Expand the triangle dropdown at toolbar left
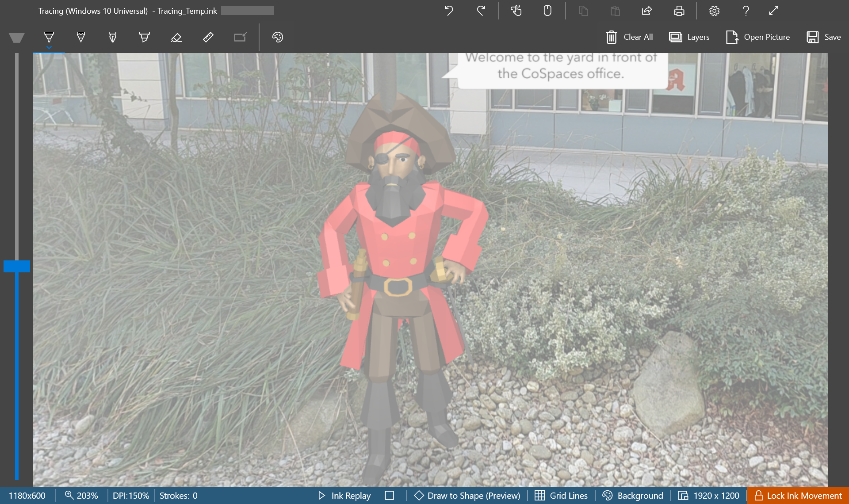This screenshot has height=504, width=849. coord(16,38)
